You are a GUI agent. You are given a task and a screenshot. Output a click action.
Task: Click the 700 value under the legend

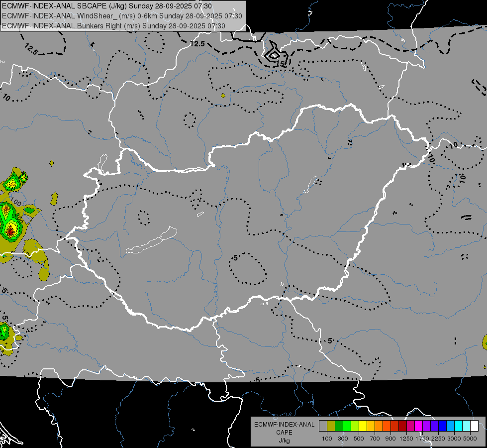pos(375,439)
